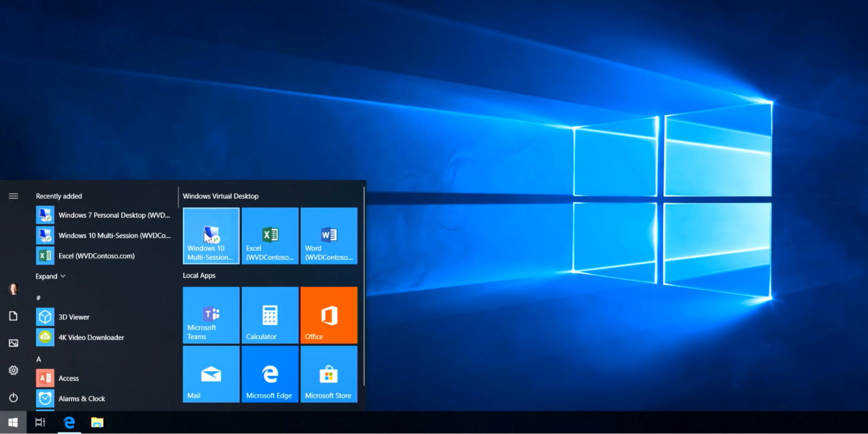Open Microsoft Teams from Local Apps
The width and height of the screenshot is (868, 434).
pos(211,315)
